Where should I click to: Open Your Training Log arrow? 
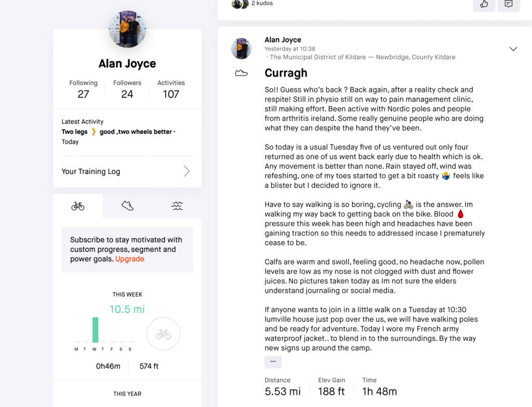point(187,171)
